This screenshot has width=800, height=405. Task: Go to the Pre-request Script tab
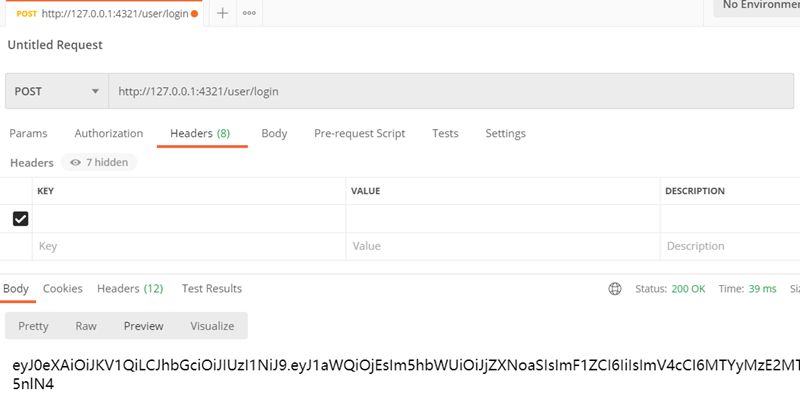(x=359, y=134)
